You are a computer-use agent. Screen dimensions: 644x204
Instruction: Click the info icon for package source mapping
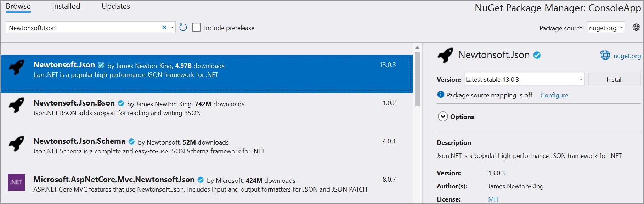pyautogui.click(x=441, y=94)
